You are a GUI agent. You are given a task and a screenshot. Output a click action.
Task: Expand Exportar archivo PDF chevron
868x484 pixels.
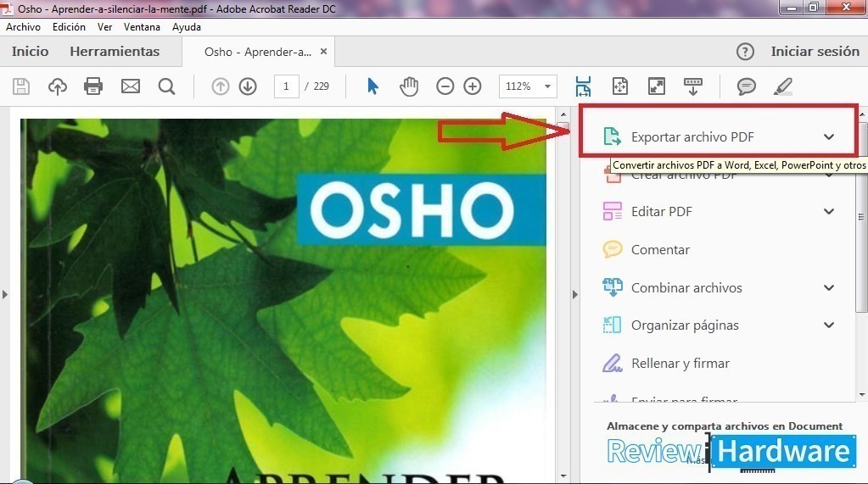(829, 136)
